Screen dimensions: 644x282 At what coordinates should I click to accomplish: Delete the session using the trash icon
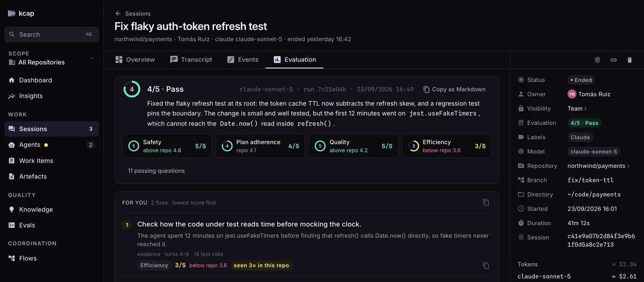click(x=630, y=60)
